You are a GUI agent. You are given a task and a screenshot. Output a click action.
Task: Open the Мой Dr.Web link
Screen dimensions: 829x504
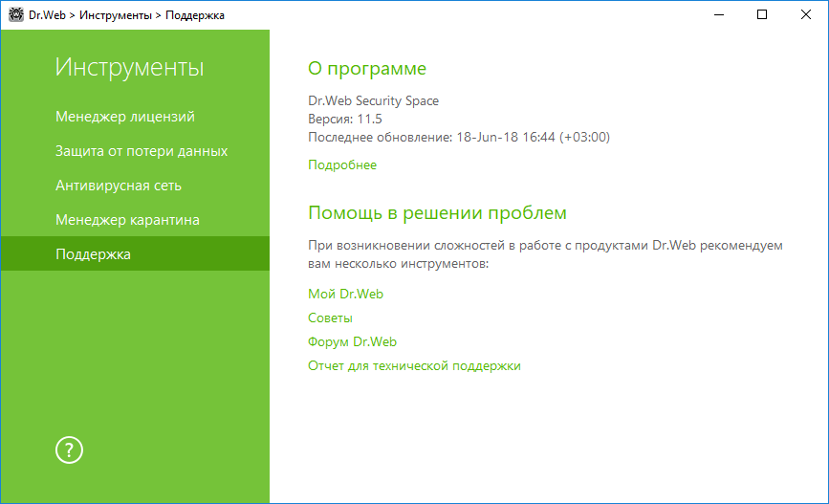pyautogui.click(x=345, y=294)
